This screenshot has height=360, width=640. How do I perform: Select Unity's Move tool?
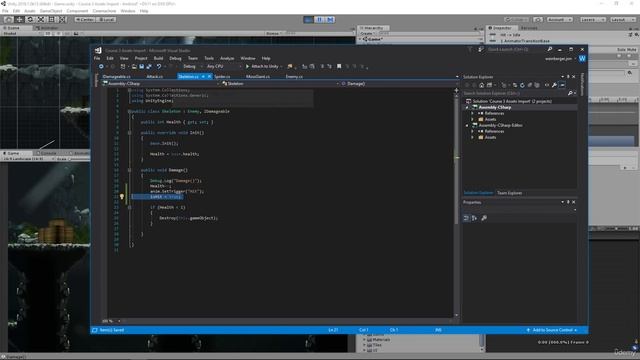(19, 19)
